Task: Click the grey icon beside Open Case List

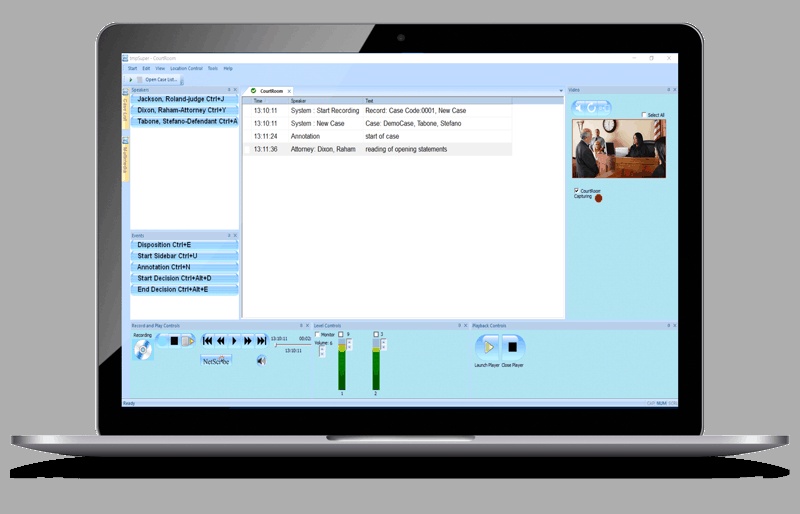Action: 139,80
